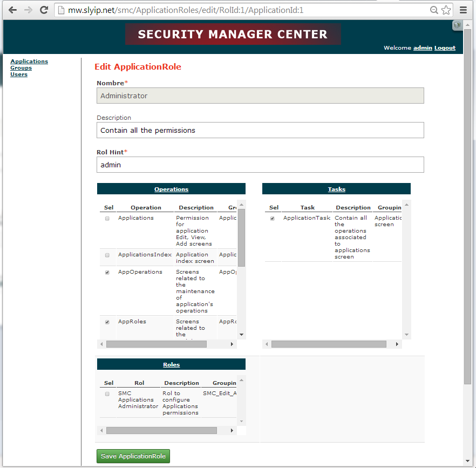476x468 pixels.
Task: Open the Tasks panel header link
Action: (x=336, y=189)
